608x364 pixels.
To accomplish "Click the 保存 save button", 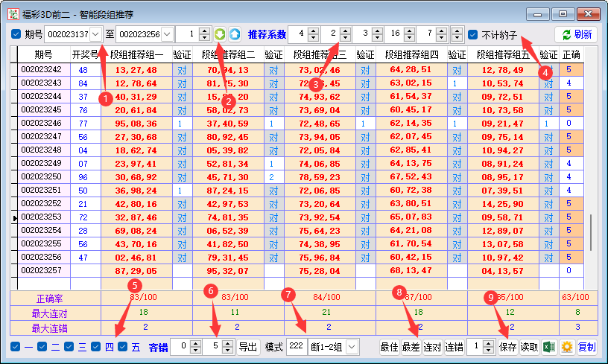I will coord(508,347).
